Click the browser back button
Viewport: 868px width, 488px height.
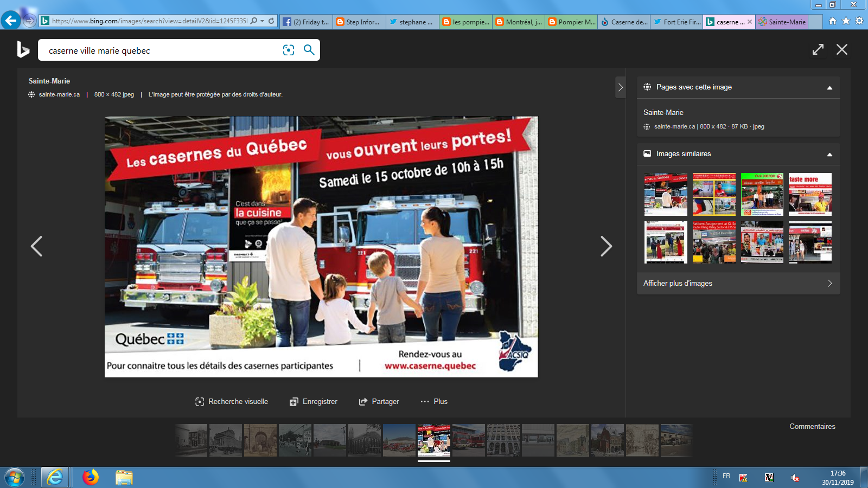pyautogui.click(x=11, y=21)
